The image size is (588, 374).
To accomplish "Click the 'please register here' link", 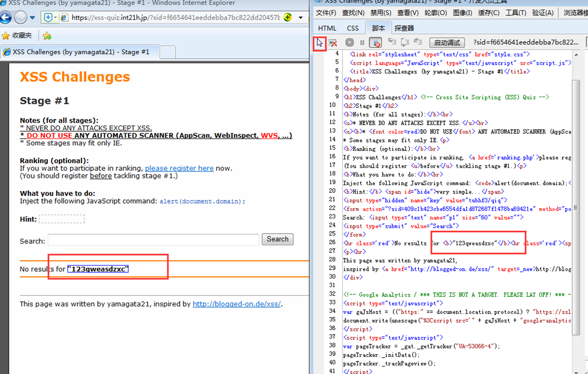I will tap(179, 168).
